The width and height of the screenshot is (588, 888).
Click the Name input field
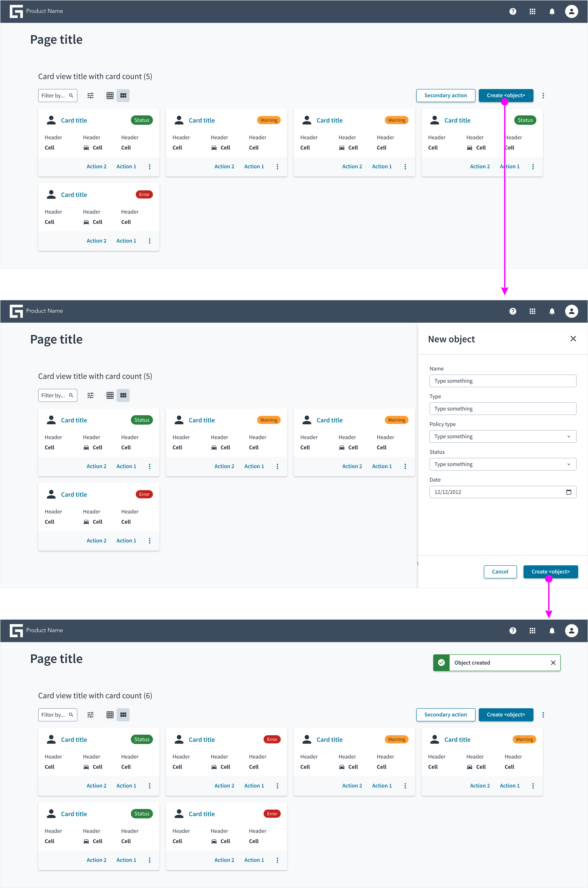point(502,381)
